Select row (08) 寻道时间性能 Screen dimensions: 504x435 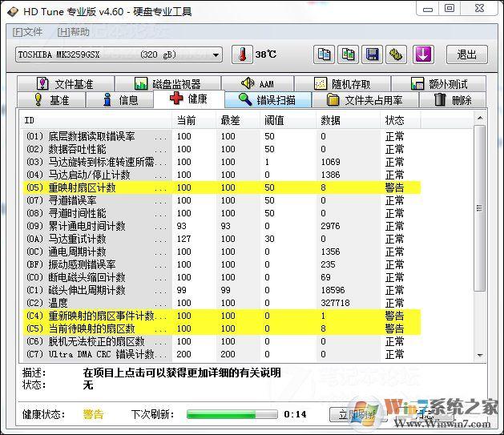click(x=221, y=213)
